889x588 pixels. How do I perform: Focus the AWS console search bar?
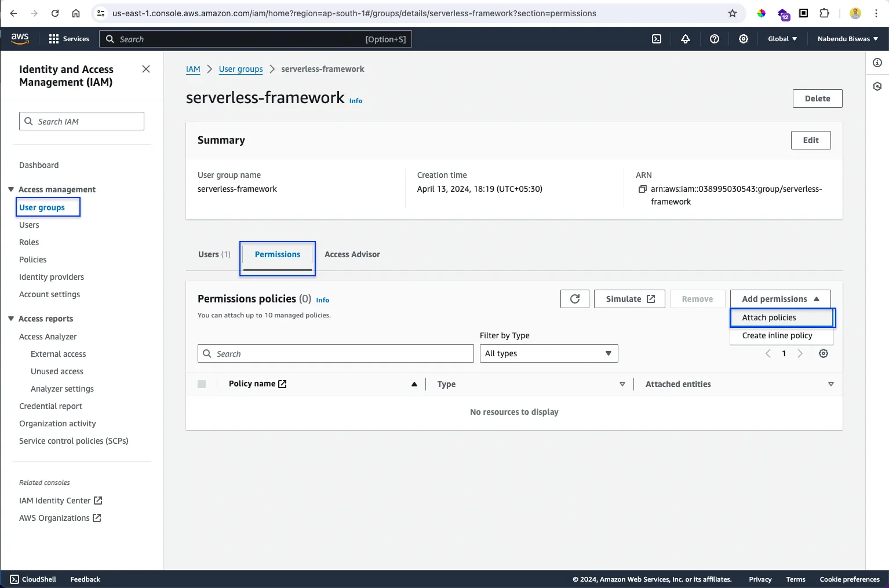point(256,39)
